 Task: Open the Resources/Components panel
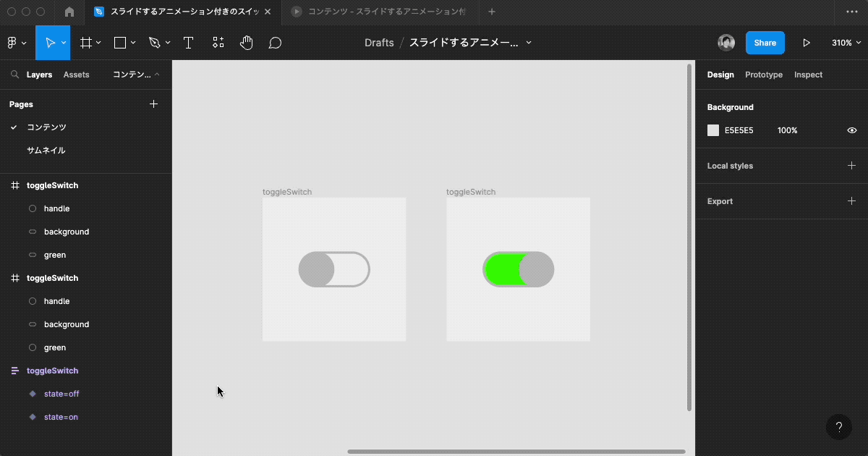click(218, 43)
